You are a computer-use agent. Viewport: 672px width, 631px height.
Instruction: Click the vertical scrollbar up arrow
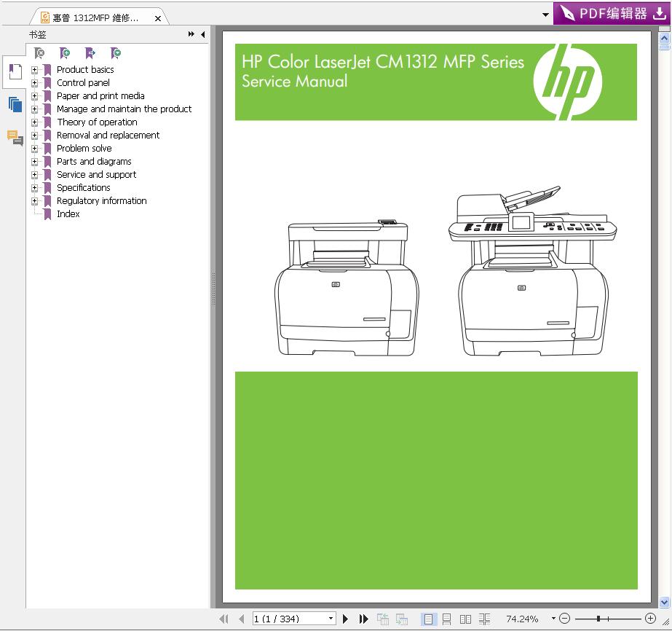664,38
